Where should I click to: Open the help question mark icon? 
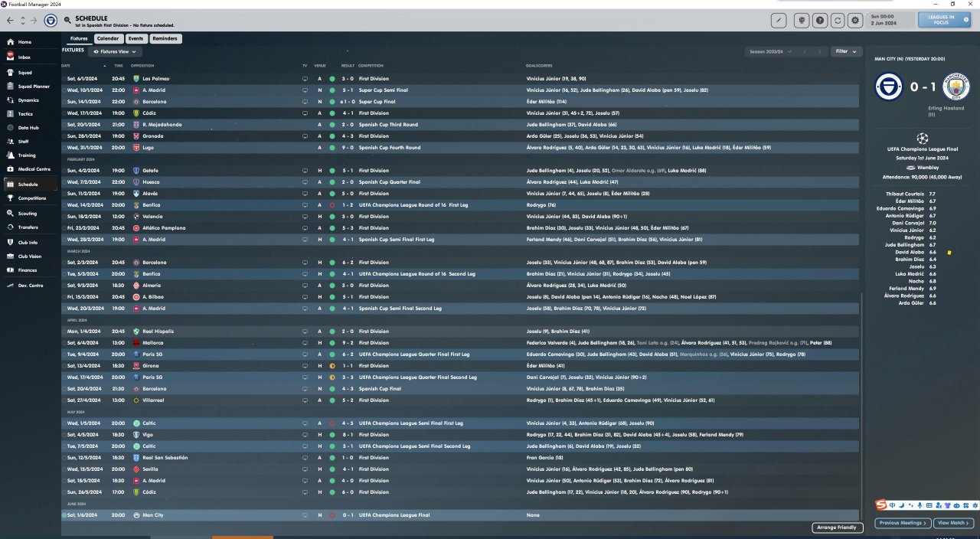pos(820,21)
